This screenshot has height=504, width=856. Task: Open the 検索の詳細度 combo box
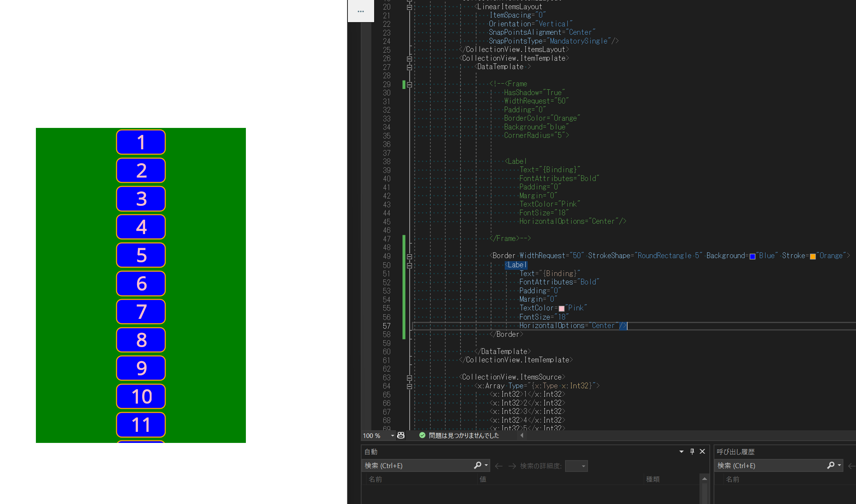576,466
